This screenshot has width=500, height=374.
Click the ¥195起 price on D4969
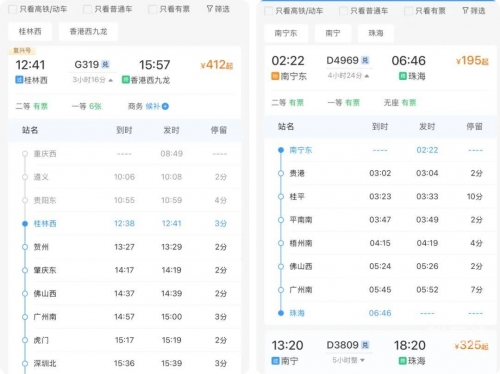472,61
